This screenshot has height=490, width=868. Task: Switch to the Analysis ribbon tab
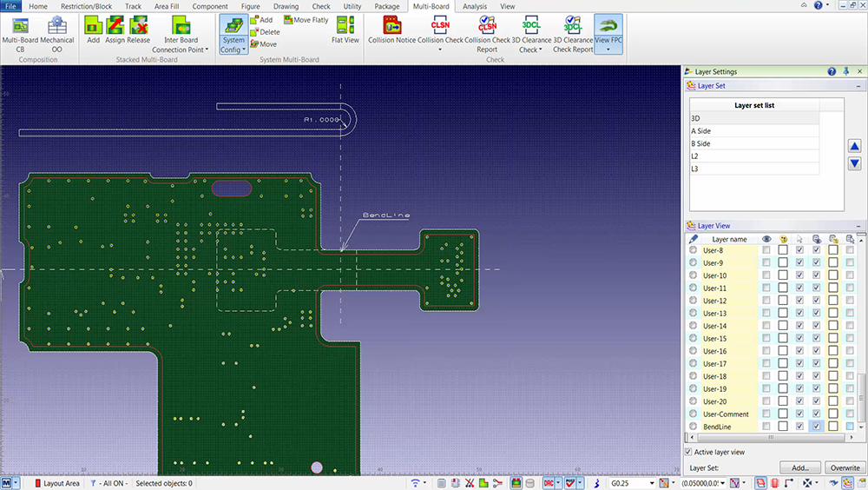[x=474, y=6]
